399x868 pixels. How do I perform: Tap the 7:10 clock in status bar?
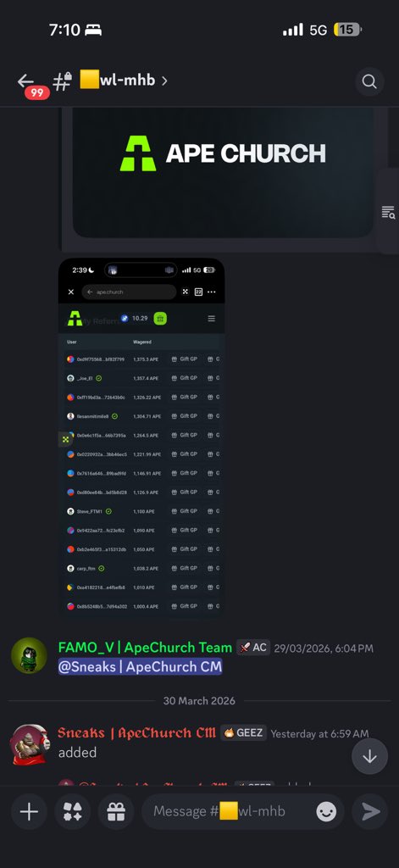click(64, 30)
